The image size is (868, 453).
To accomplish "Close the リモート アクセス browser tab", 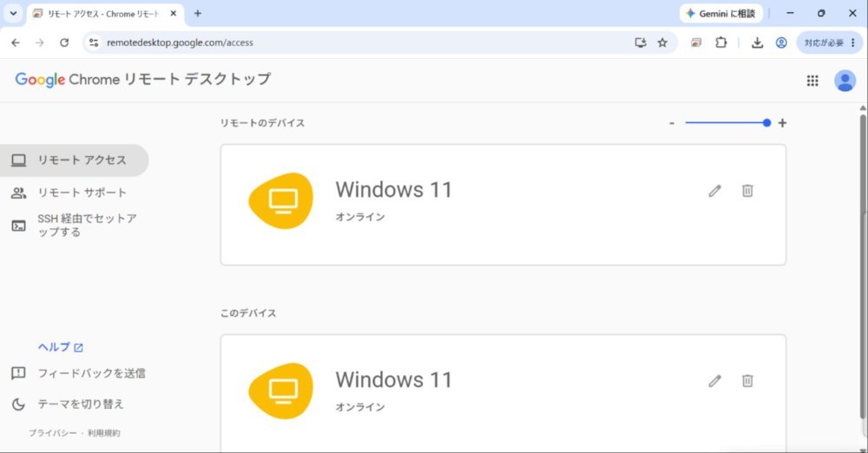I will pos(174,13).
